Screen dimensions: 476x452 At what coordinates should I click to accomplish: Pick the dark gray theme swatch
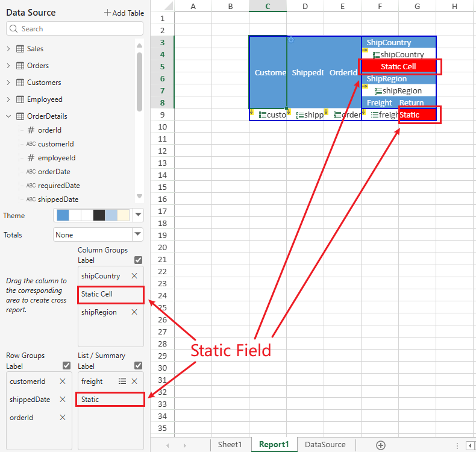click(x=99, y=215)
